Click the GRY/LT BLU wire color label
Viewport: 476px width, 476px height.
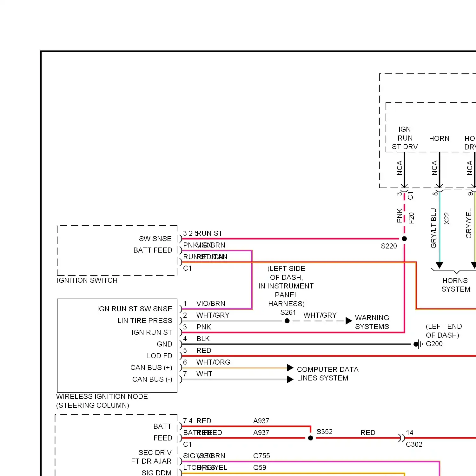[433, 228]
